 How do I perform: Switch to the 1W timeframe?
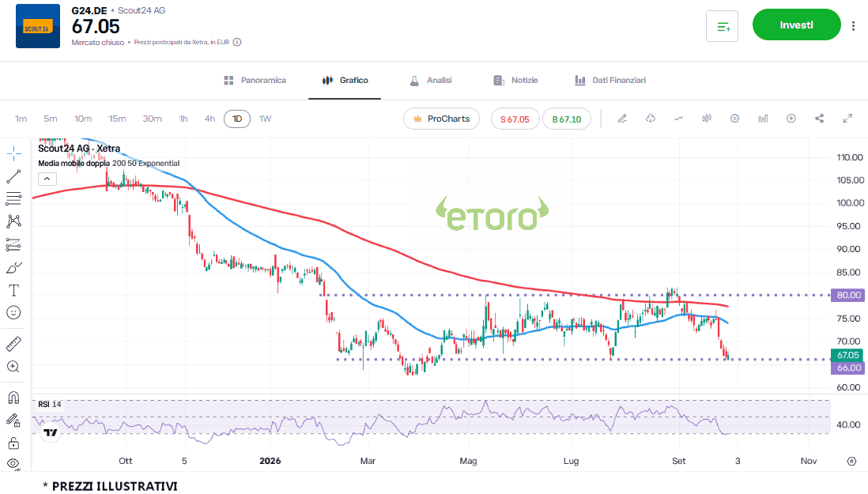[265, 119]
